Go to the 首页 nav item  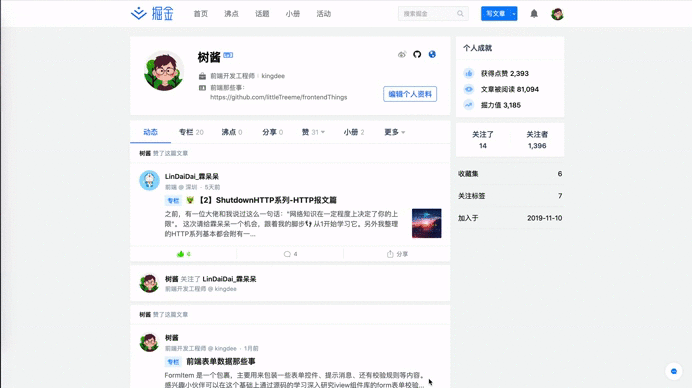[x=200, y=14]
